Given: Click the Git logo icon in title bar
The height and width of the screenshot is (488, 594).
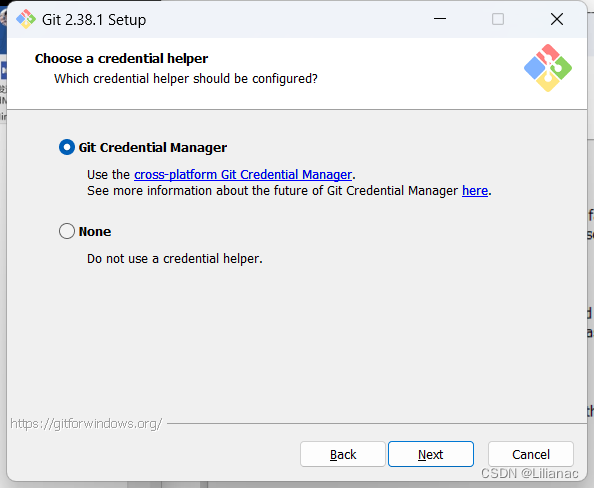Looking at the screenshot, I should (x=26, y=19).
